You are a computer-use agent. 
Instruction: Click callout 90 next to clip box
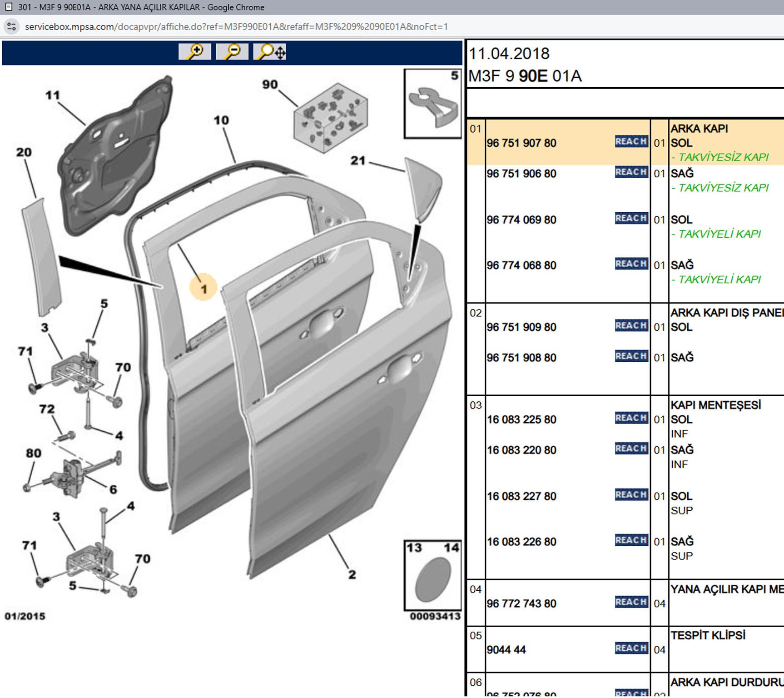(270, 85)
